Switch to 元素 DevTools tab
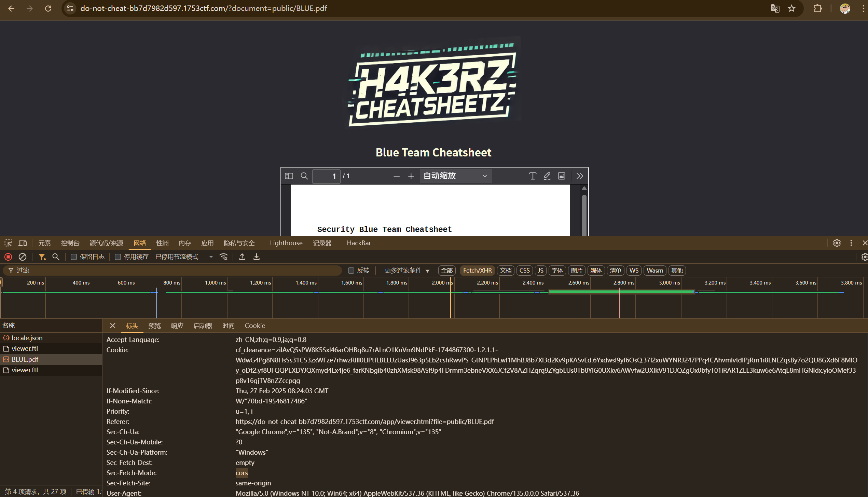Viewport: 868px width, 497px height. 44,243
